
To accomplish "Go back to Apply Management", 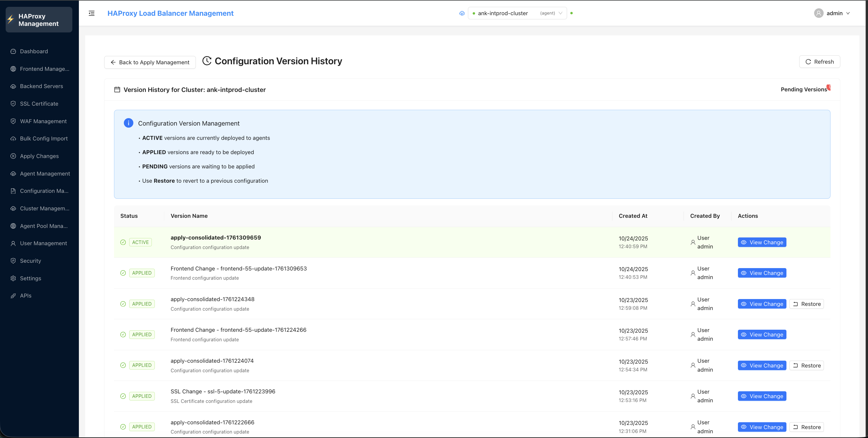I will click(x=150, y=62).
